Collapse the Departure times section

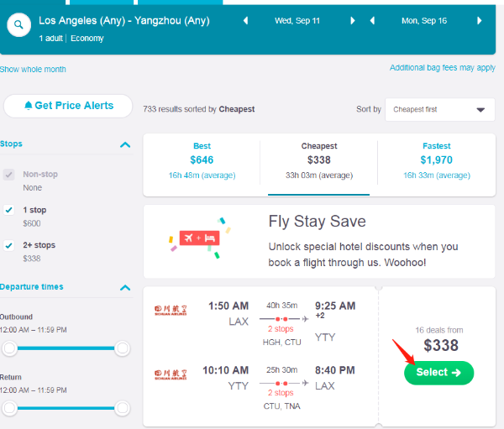(x=125, y=287)
